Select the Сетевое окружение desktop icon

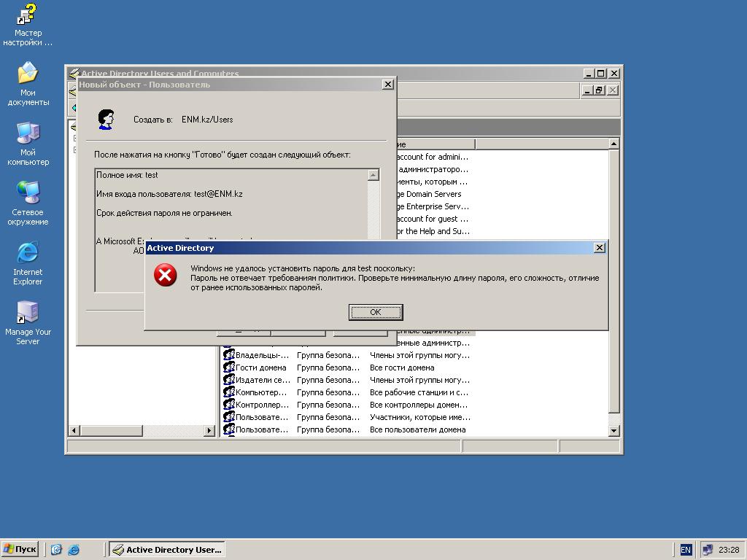pos(28,193)
